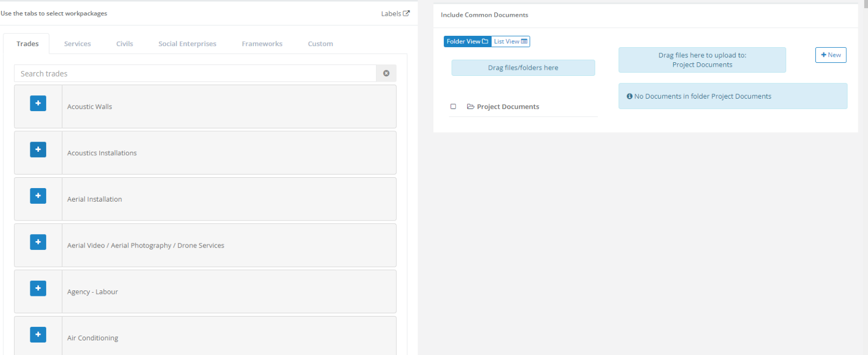Add the Acoustics Installations trade

click(x=38, y=150)
